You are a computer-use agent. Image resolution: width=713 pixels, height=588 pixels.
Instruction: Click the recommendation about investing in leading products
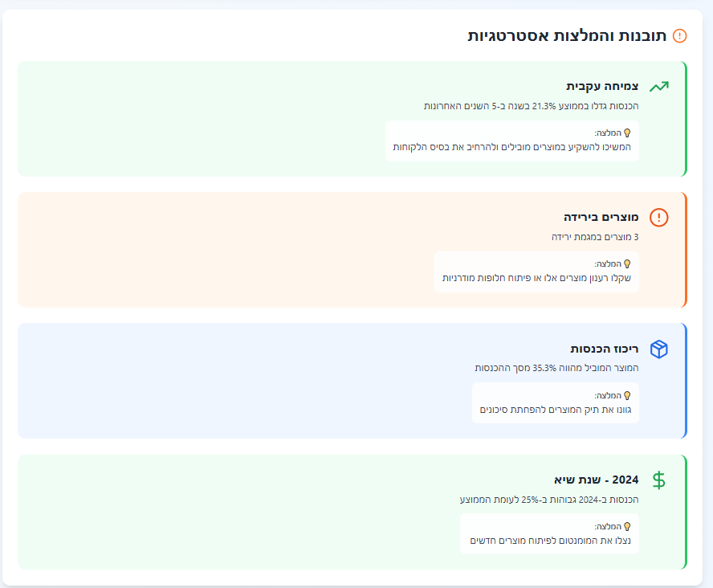(x=511, y=147)
